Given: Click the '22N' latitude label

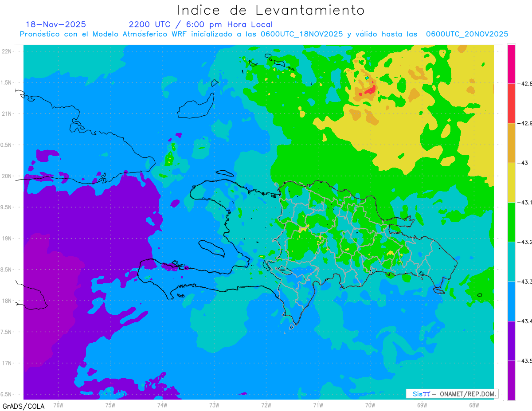Looking at the screenshot, I should pos(8,51).
